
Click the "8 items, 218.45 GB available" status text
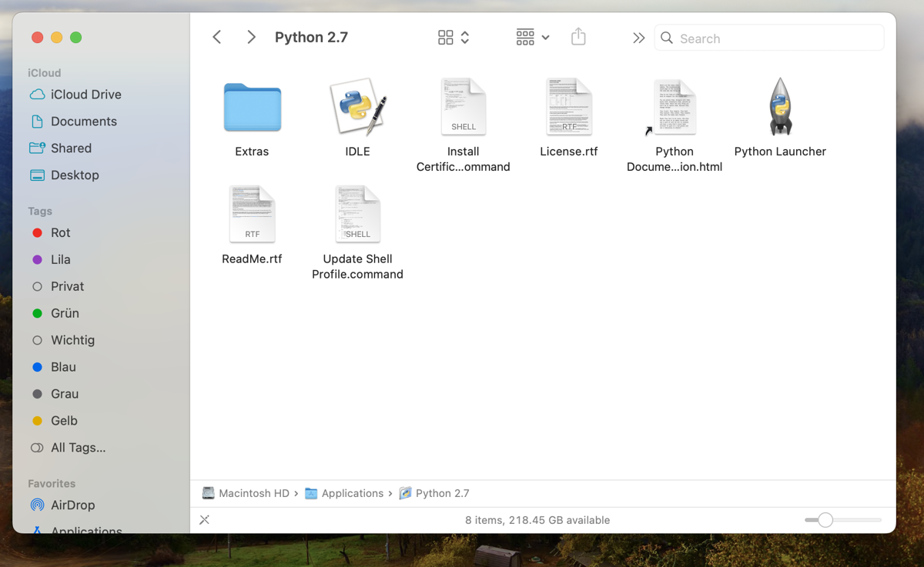click(x=537, y=520)
